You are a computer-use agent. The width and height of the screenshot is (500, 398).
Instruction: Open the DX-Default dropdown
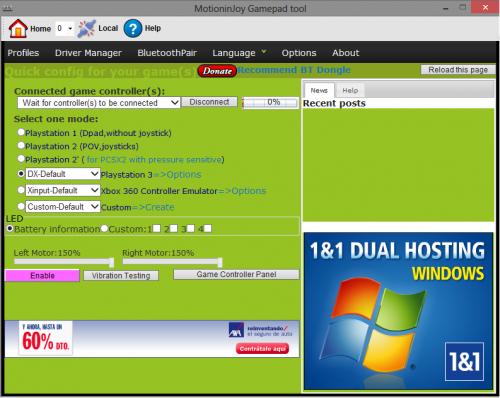click(63, 174)
